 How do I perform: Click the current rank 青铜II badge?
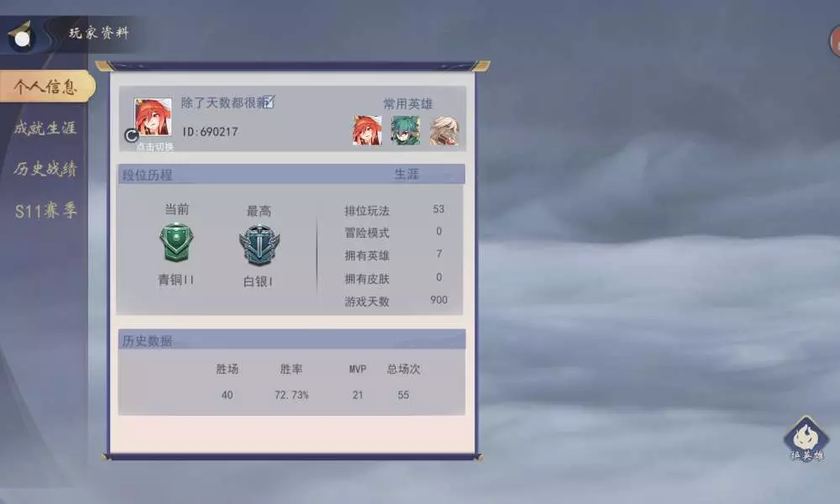[x=176, y=243]
